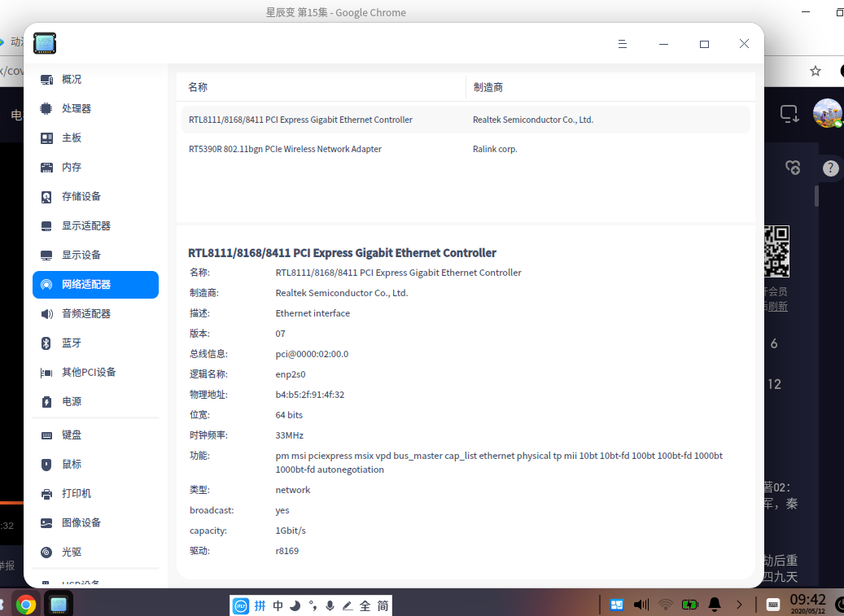
Task: Open the 音频适配器 audio adapter icon
Action: tap(46, 313)
